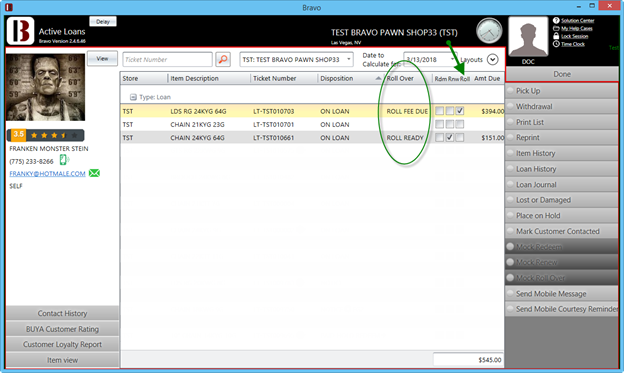Select Mark Customer Contacted option
Viewport: 624px width, 373px height.
click(562, 231)
